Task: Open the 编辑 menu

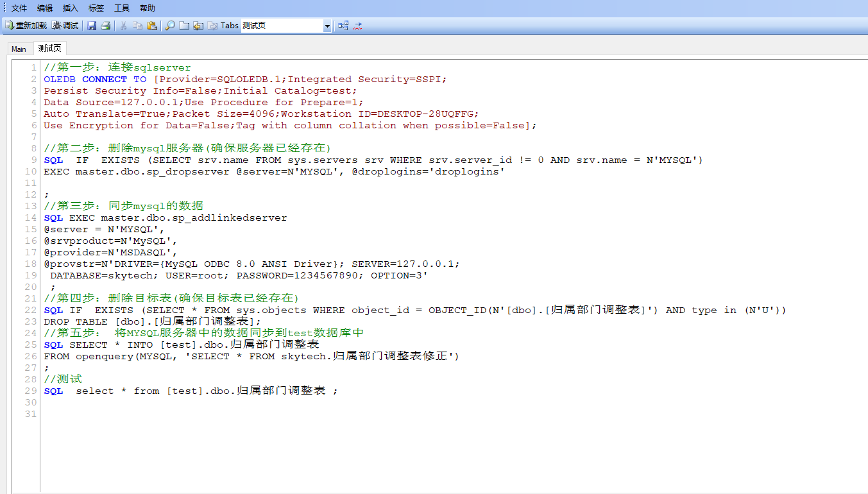Action: (x=45, y=8)
